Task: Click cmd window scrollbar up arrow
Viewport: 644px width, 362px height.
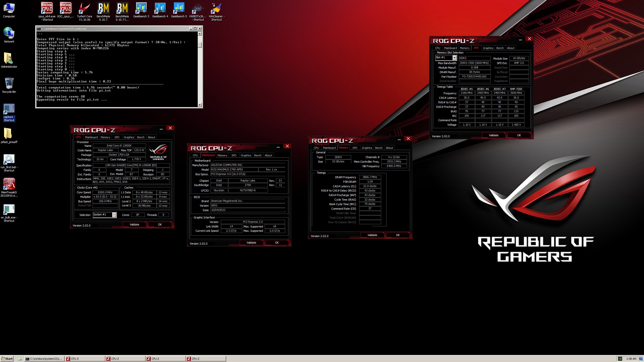Action: click(x=200, y=34)
